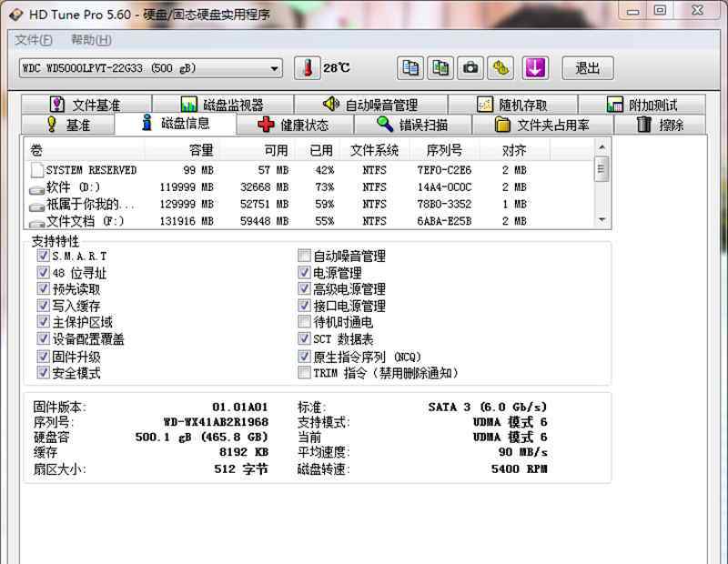728x564 pixels.
Task: Click the copy info to clipboard icon
Action: pos(410,68)
